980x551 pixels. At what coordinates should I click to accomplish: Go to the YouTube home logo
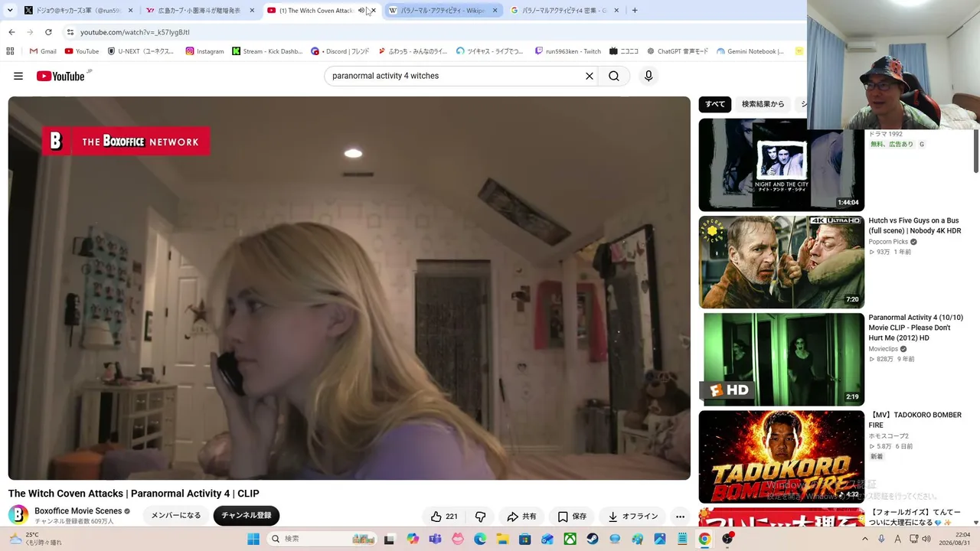(x=60, y=76)
